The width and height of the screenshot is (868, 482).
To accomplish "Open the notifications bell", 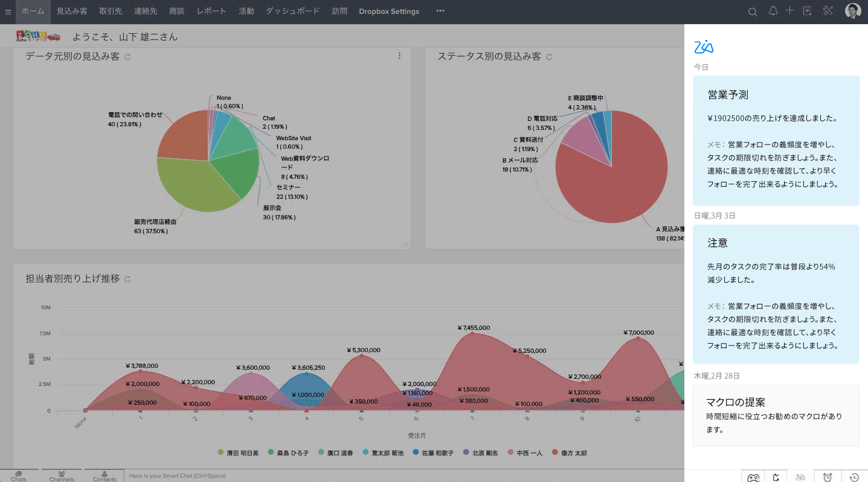I will point(773,11).
